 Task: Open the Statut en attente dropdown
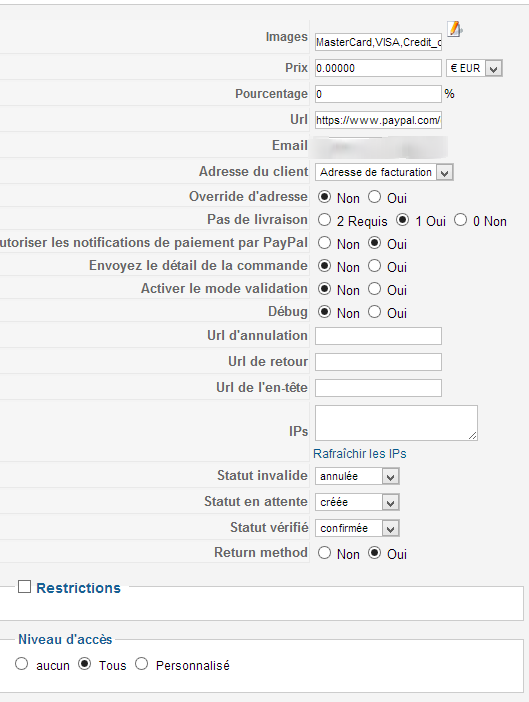click(357, 502)
